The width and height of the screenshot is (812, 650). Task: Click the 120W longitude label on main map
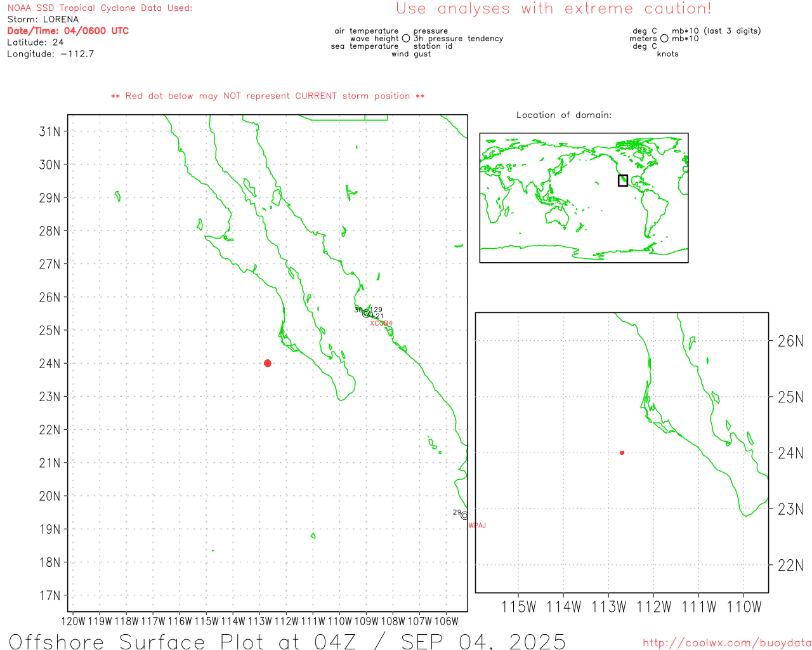[74, 621]
